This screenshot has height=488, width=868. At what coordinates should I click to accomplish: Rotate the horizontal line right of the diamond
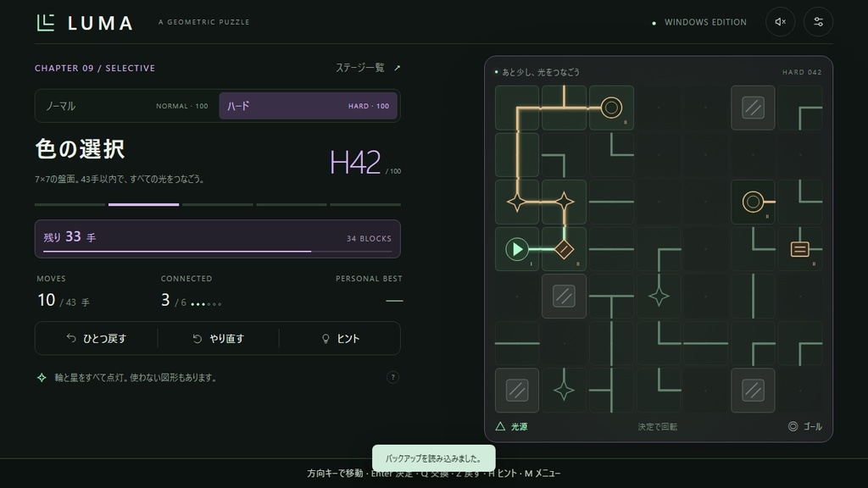tap(611, 249)
